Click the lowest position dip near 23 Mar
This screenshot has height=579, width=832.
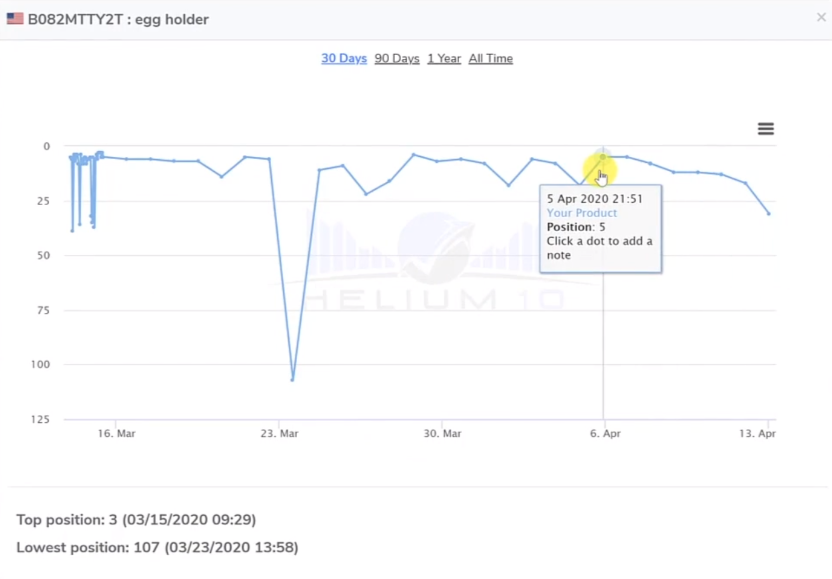(292, 378)
